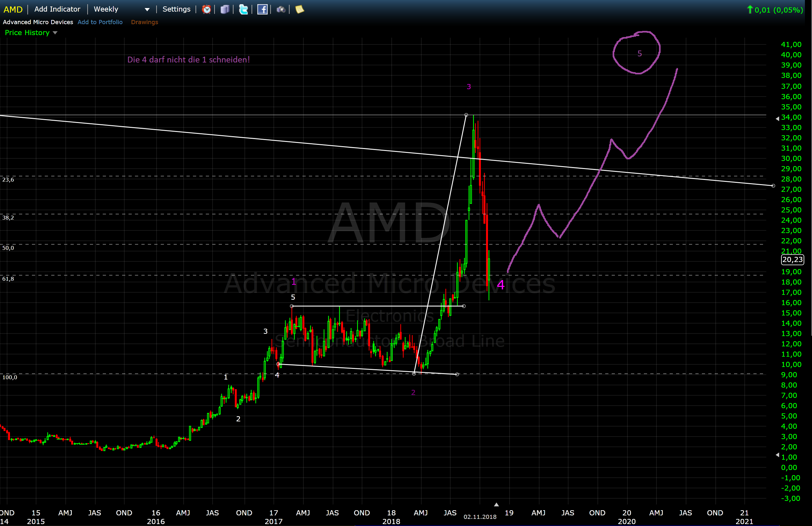This screenshot has height=526, width=812.
Task: Click the 61,8 Fibonacci level label
Action: pyautogui.click(x=8, y=279)
